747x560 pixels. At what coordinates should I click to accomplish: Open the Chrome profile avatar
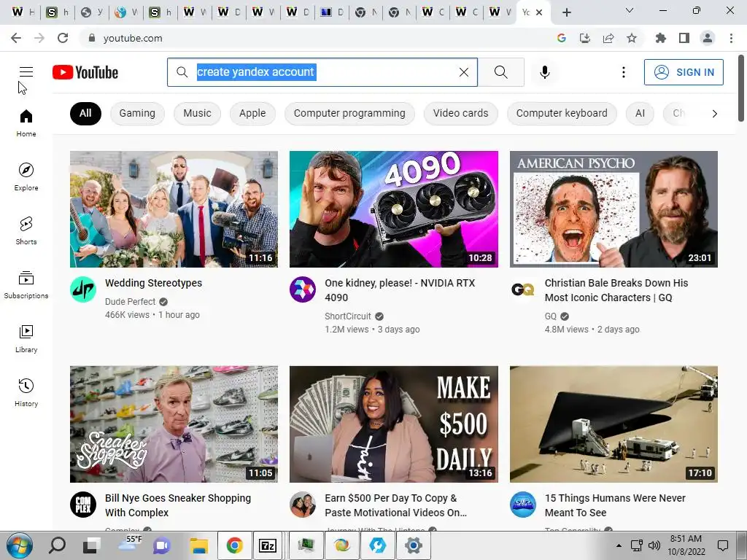point(708,38)
